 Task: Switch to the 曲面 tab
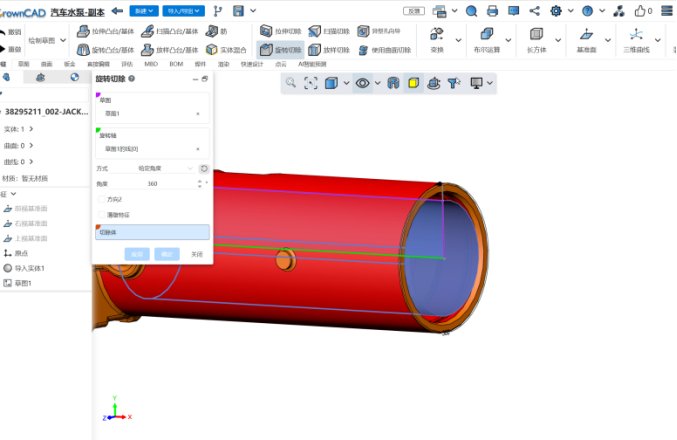(x=46, y=64)
